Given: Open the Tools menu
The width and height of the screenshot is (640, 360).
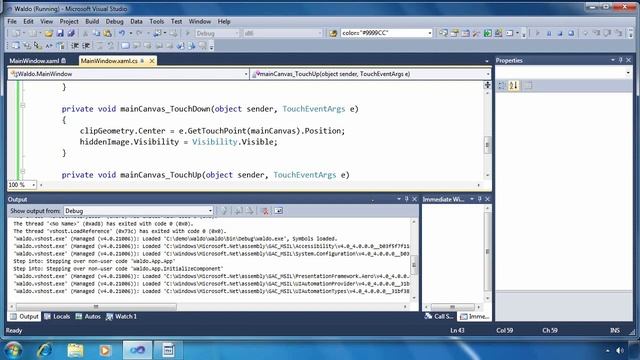Looking at the screenshot, I should click(x=156, y=21).
